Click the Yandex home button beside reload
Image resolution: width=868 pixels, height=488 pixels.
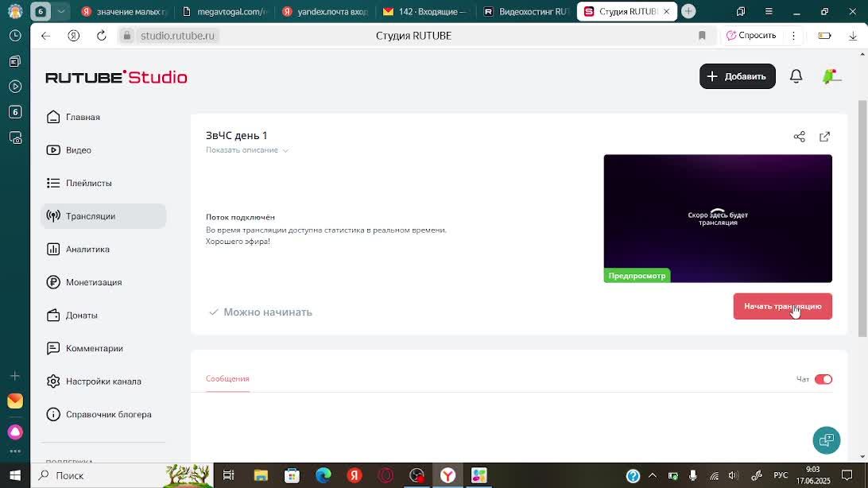74,36
